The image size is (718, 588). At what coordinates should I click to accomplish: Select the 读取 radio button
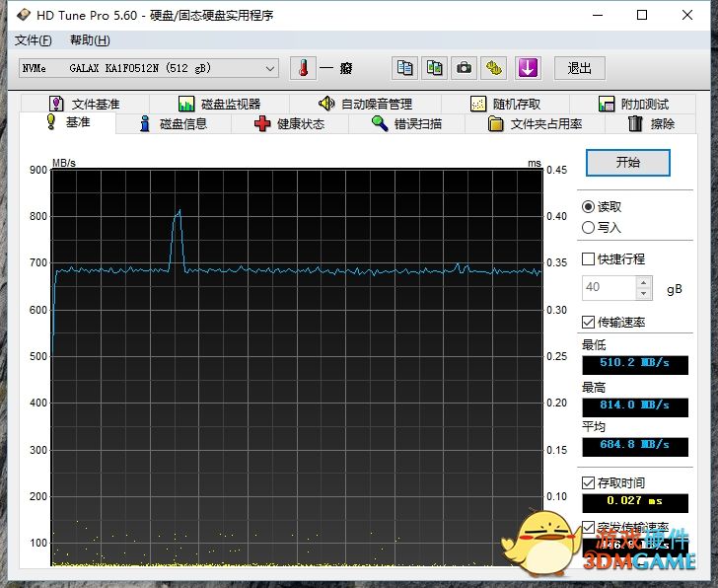(x=589, y=207)
